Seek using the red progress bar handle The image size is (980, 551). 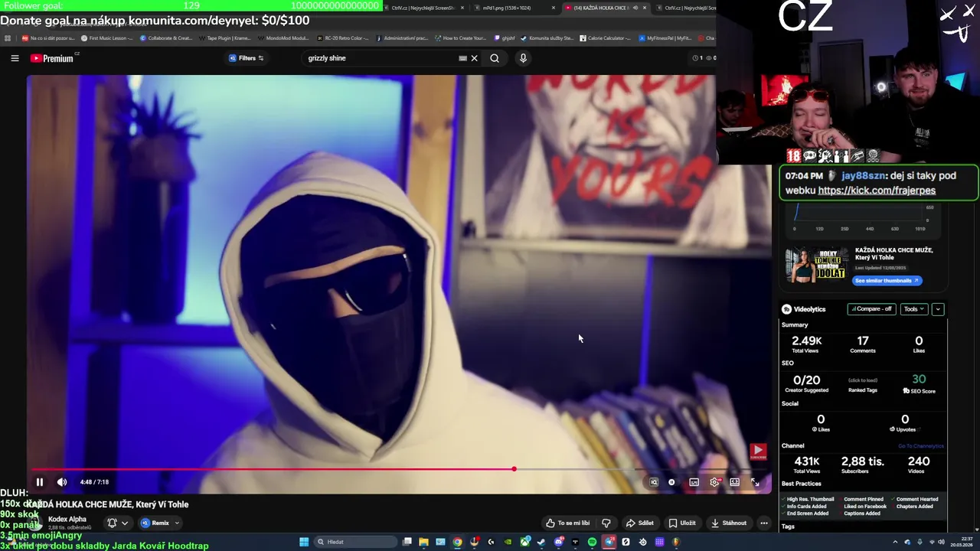(x=514, y=469)
